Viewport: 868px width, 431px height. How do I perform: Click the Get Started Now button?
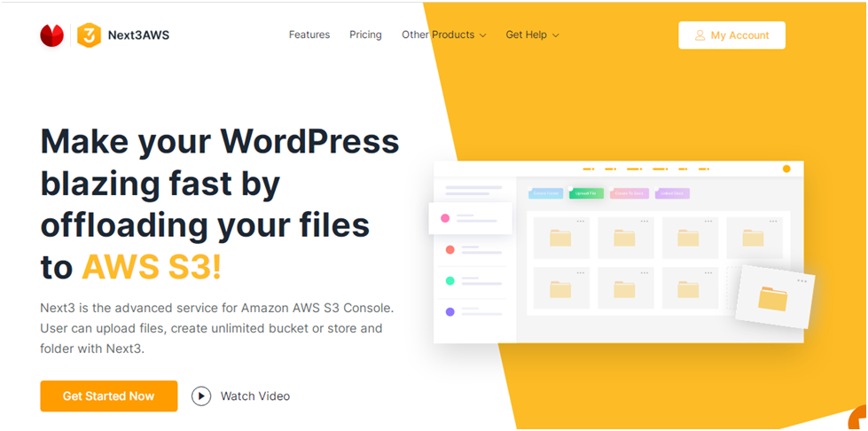click(x=108, y=396)
